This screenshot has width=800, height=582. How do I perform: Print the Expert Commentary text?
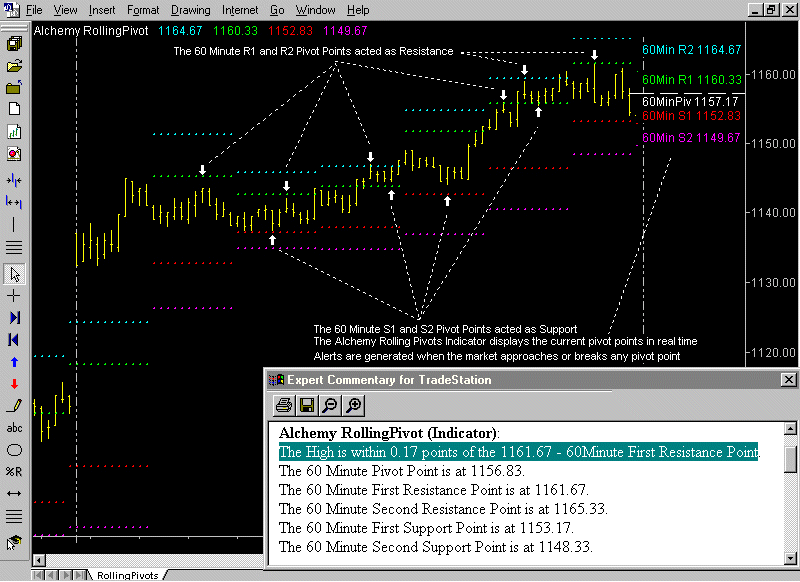pyautogui.click(x=284, y=405)
